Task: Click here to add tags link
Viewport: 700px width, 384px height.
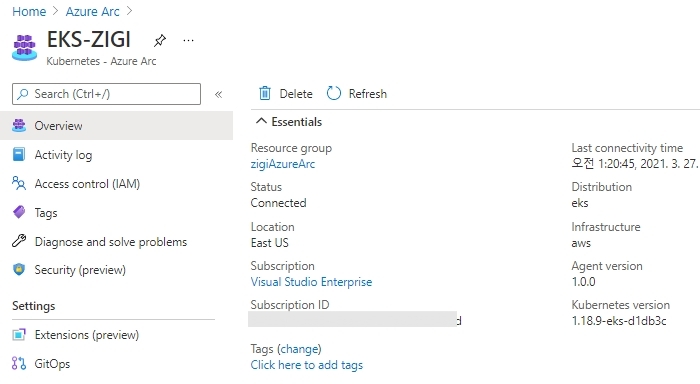Action: point(307,365)
